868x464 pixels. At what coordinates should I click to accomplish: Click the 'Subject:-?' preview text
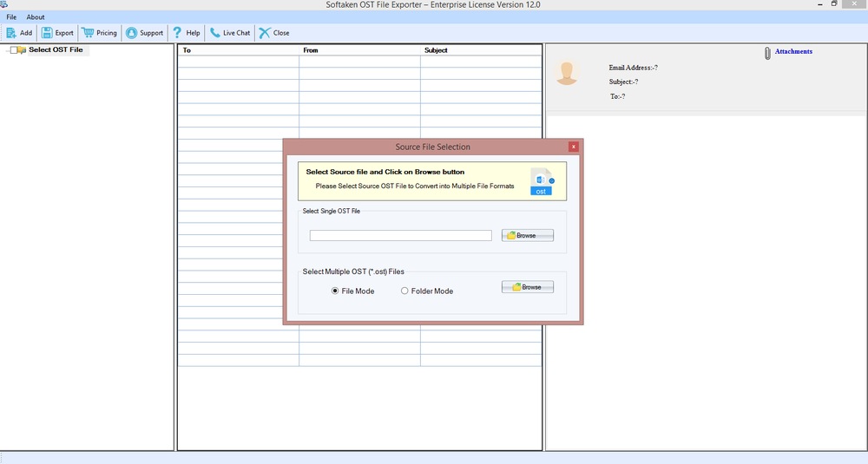pos(623,82)
